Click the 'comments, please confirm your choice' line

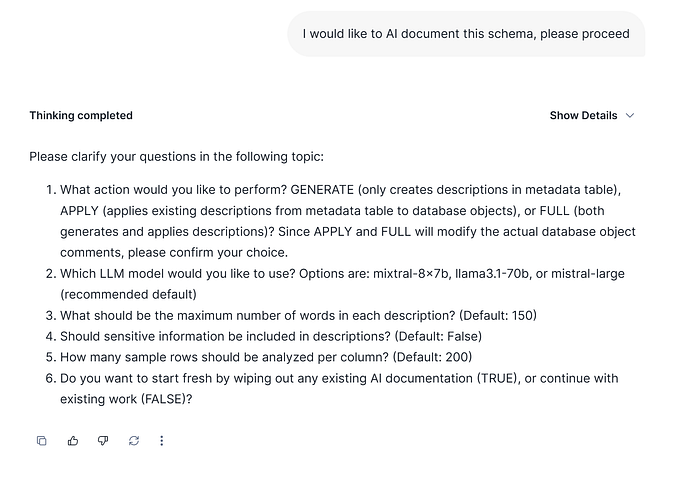174,252
